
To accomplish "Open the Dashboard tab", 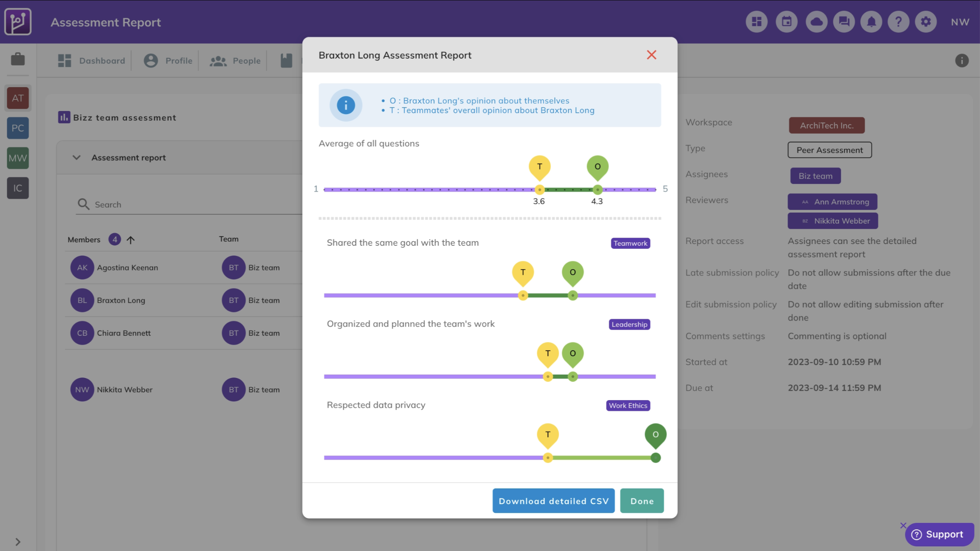I will 91,61.
